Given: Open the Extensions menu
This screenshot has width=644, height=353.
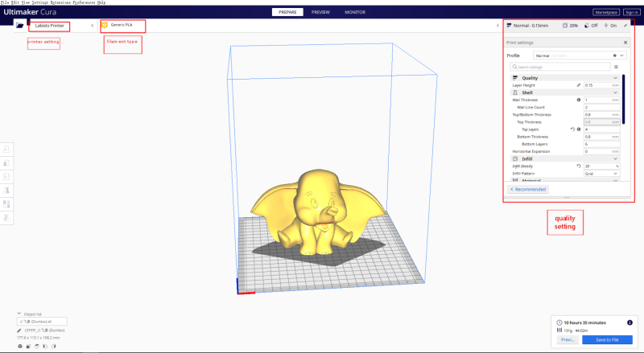Looking at the screenshot, I should coord(60,2).
